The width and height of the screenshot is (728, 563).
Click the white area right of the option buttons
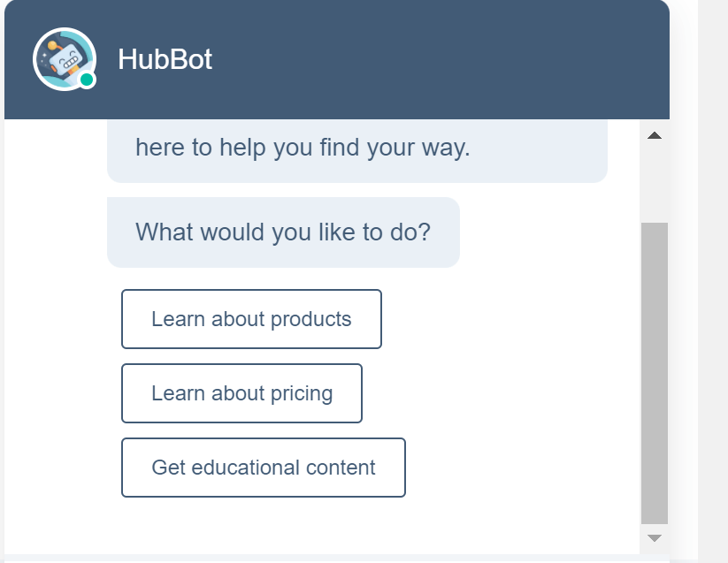[522, 393]
